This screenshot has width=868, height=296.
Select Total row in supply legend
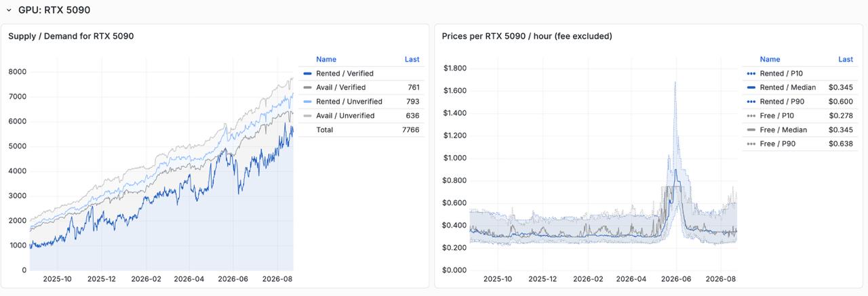pyautogui.click(x=361, y=129)
